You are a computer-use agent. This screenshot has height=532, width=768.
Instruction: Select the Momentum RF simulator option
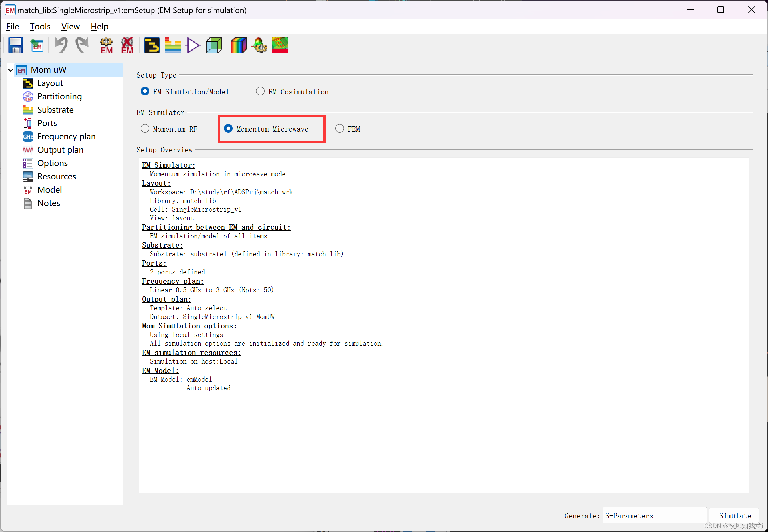145,129
